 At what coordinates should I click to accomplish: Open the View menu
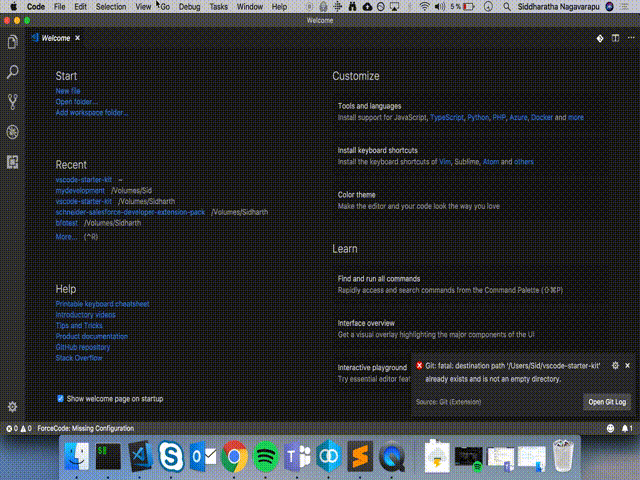(143, 7)
